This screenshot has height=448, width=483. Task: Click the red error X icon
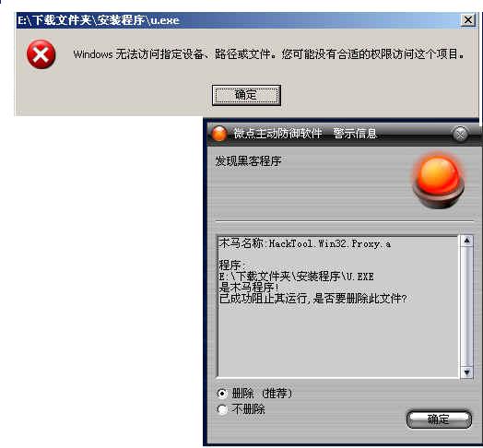(x=41, y=54)
